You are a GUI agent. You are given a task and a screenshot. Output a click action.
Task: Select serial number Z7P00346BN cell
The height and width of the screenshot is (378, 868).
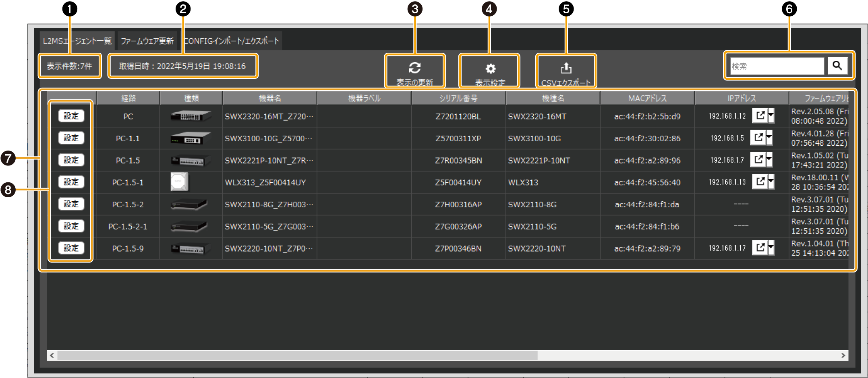click(458, 248)
